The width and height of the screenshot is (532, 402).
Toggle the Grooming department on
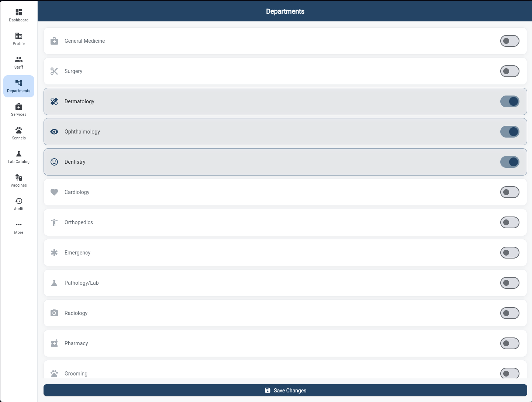tap(510, 374)
